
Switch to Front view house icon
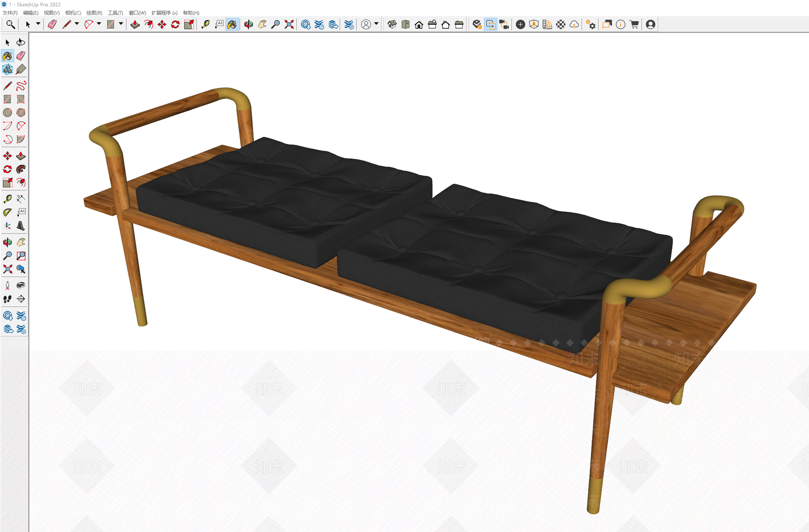pos(419,24)
